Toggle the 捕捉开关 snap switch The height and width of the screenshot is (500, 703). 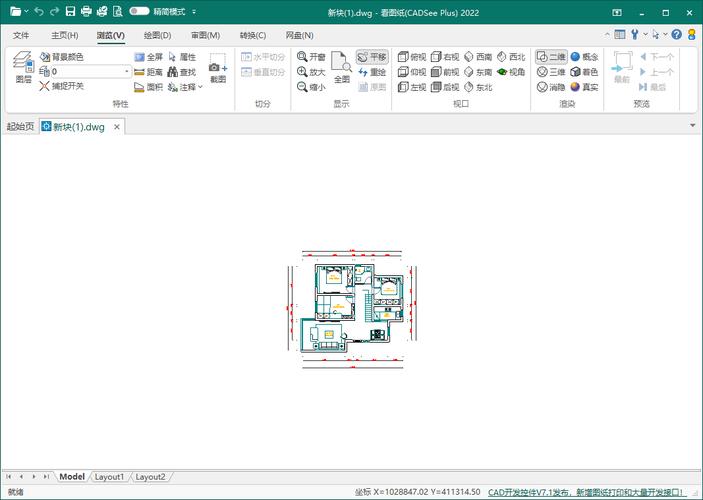click(61, 87)
